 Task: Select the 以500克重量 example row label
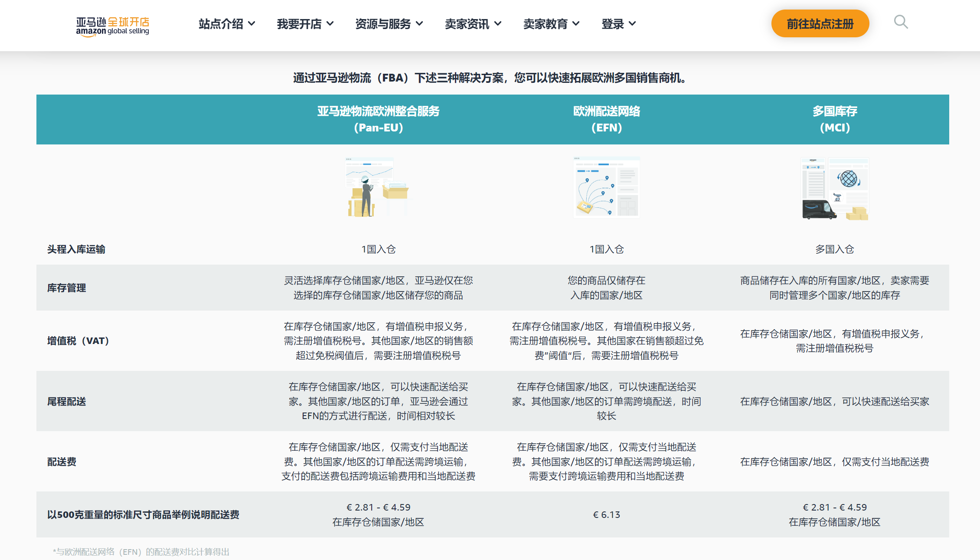[x=143, y=515]
